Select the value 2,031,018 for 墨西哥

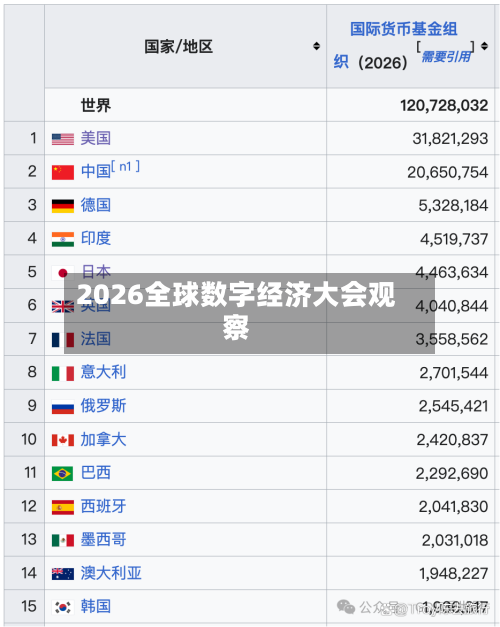pos(455,540)
